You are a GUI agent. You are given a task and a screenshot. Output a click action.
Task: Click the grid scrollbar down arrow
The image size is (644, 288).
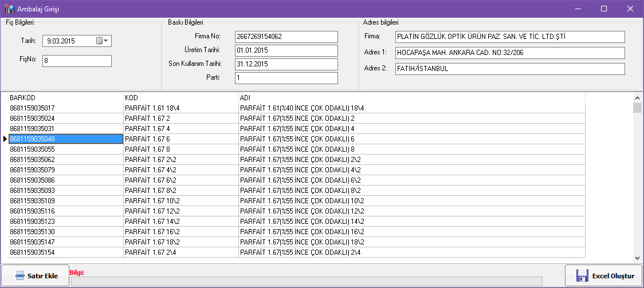(x=638, y=258)
